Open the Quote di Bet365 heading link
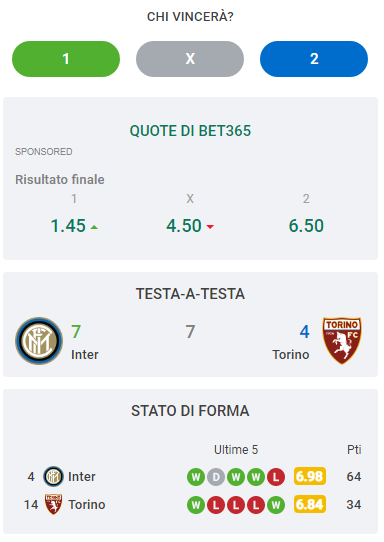 click(190, 131)
